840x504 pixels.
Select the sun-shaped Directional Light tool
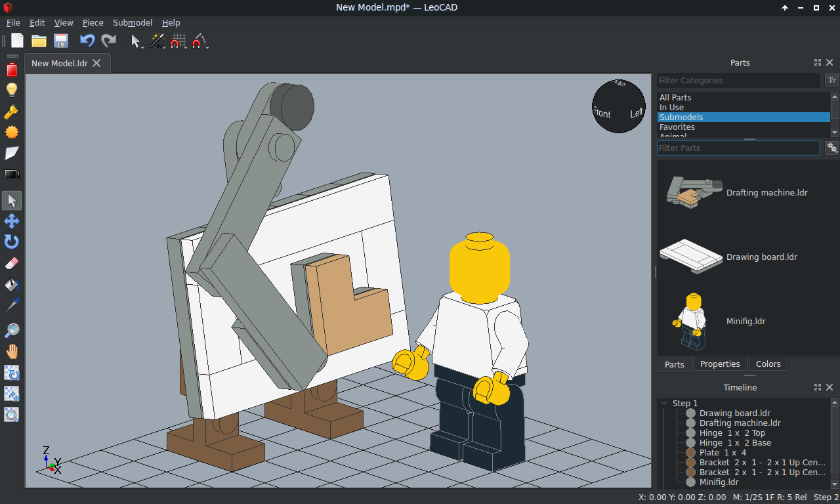point(12,133)
